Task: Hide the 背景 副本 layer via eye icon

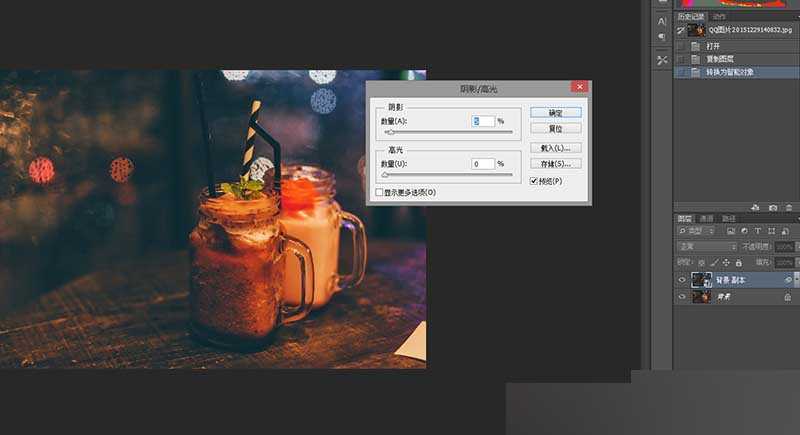Action: pos(682,280)
